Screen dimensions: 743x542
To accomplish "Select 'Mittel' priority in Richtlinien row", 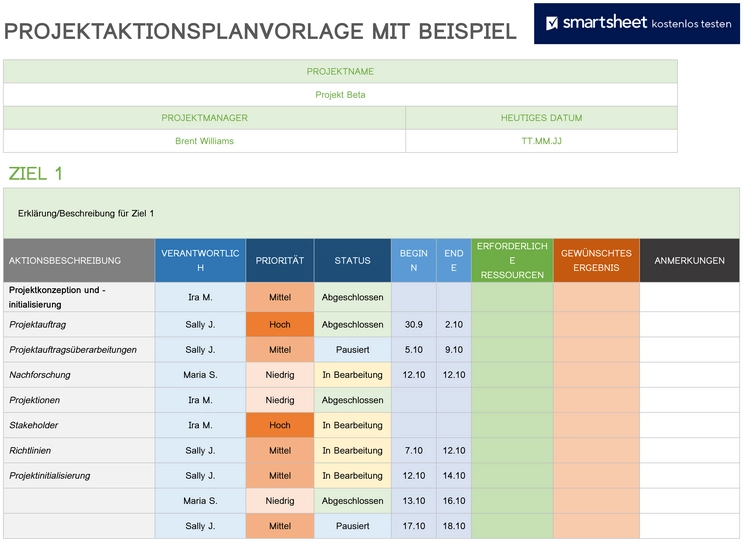I will [x=280, y=451].
